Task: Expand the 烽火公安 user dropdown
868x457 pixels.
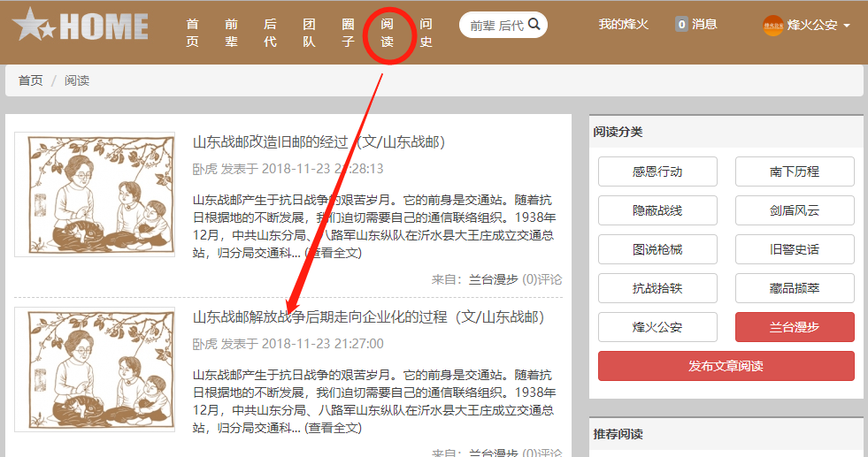Action: pos(847,26)
